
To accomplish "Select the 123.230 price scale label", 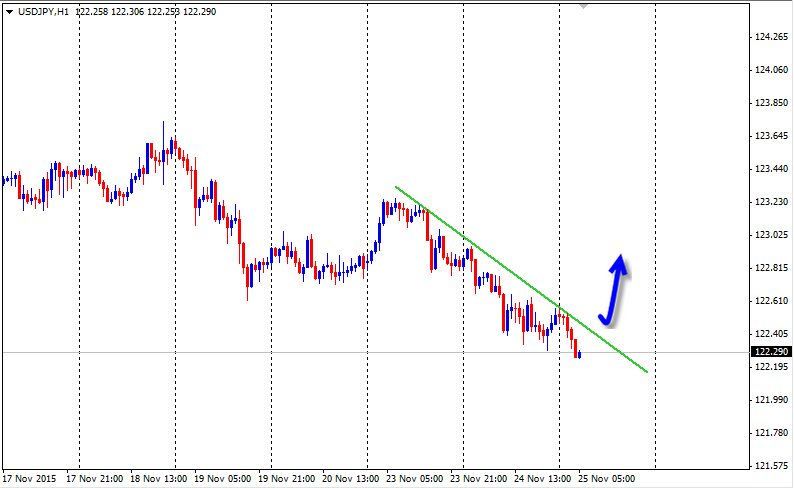I will 772,201.
